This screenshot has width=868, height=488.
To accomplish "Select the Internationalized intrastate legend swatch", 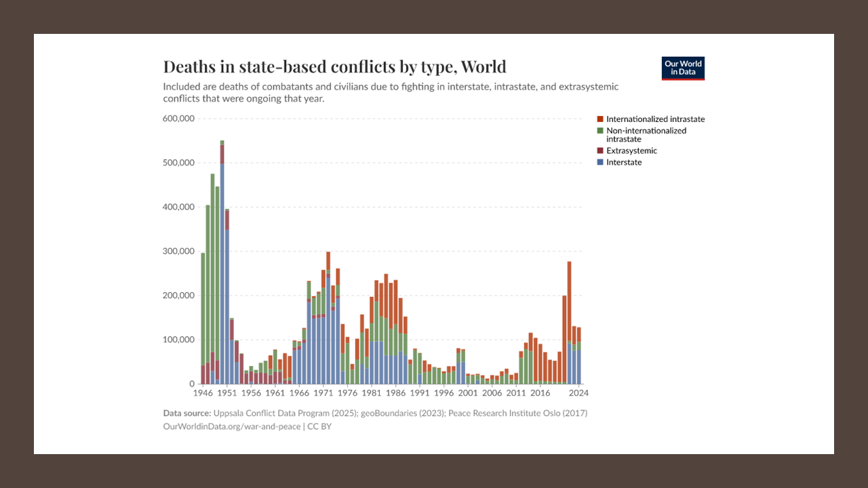I will pos(599,119).
